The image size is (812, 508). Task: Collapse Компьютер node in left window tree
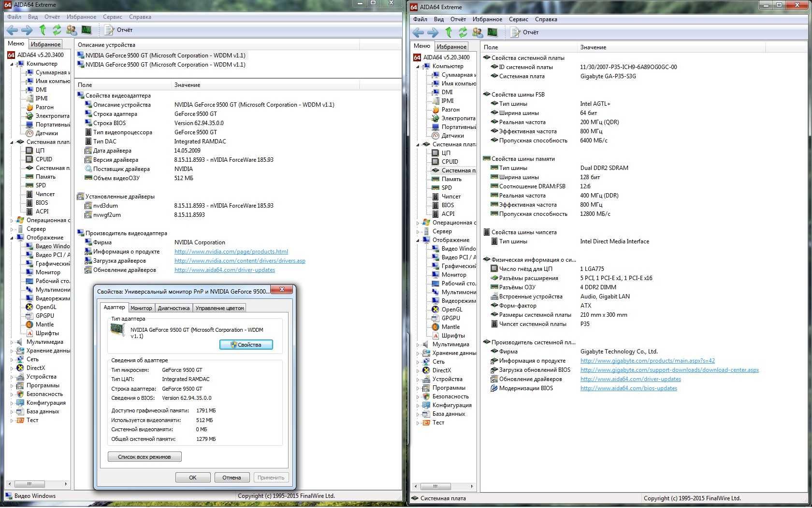12,64
